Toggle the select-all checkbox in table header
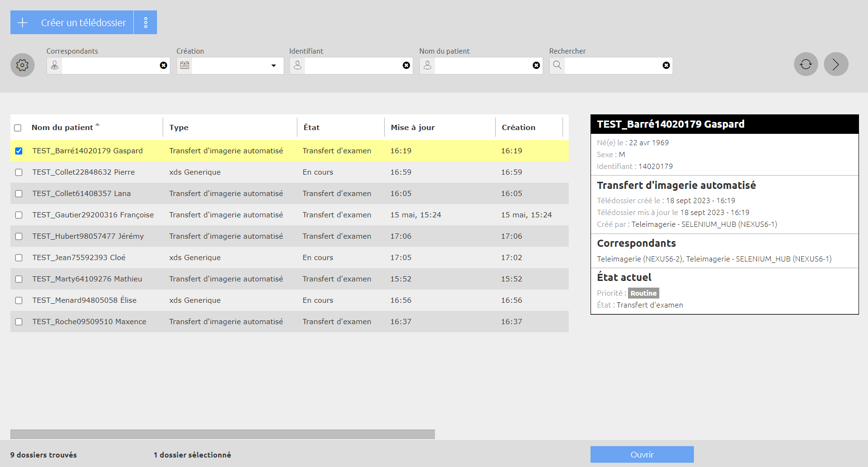Viewport: 868px width, 467px height. click(x=18, y=128)
